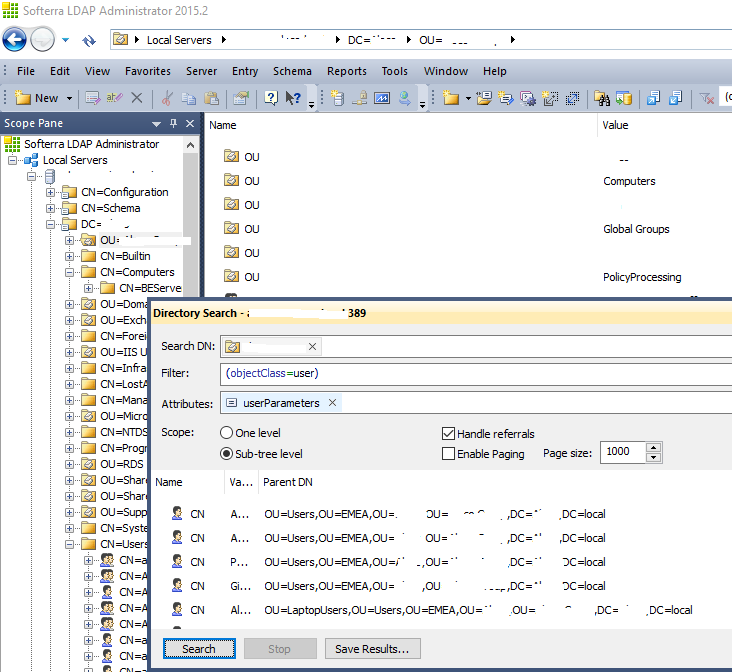Click the refresh icon beside address bar
Image resolution: width=732 pixels, height=672 pixels.
click(89, 41)
